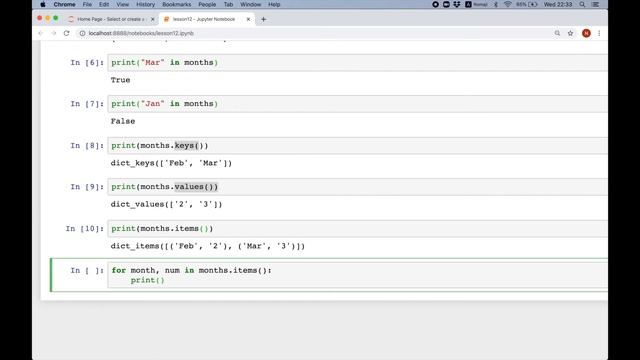Click the output text False
Viewport: 640px width, 360px height.
coord(123,121)
